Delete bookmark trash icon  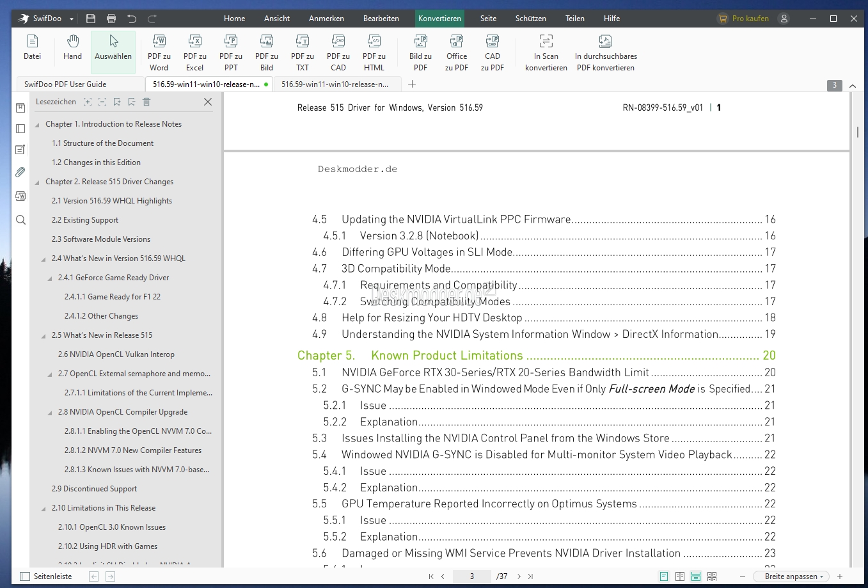point(146,102)
